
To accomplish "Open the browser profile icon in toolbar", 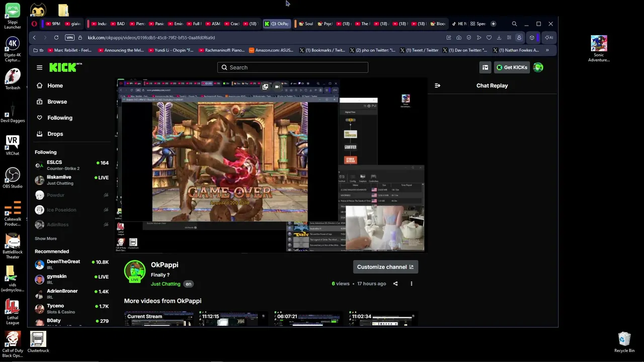I will coord(519,38).
